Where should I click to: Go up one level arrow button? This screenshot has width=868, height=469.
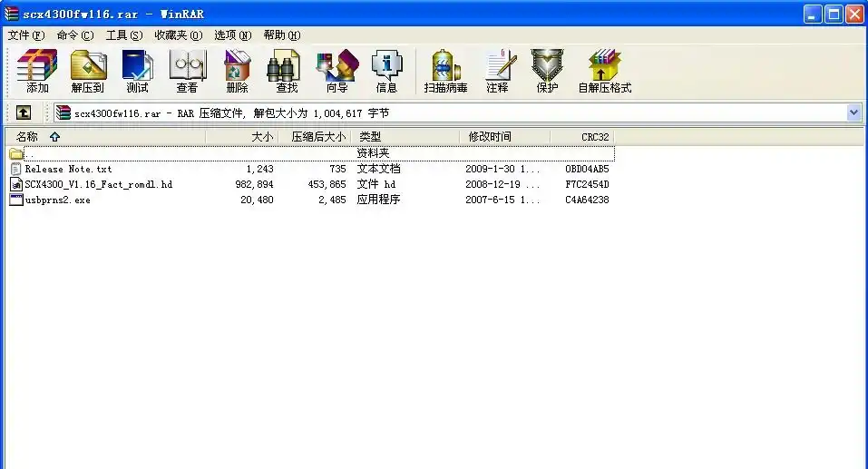point(24,113)
